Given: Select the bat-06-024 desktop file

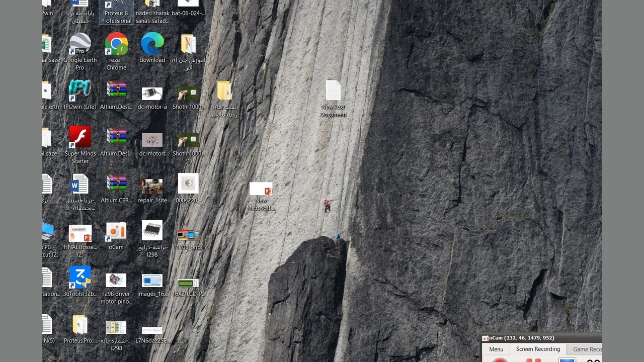Looking at the screenshot, I should [x=188, y=9].
